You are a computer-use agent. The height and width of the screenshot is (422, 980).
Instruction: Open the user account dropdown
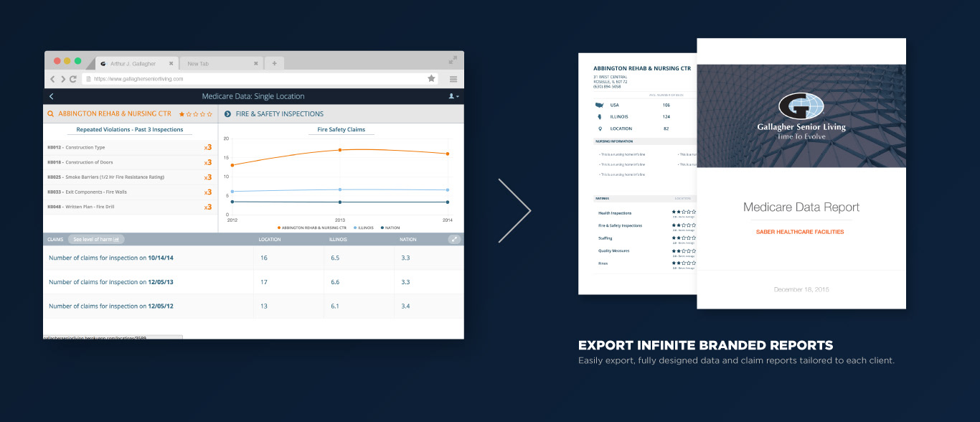pyautogui.click(x=453, y=96)
